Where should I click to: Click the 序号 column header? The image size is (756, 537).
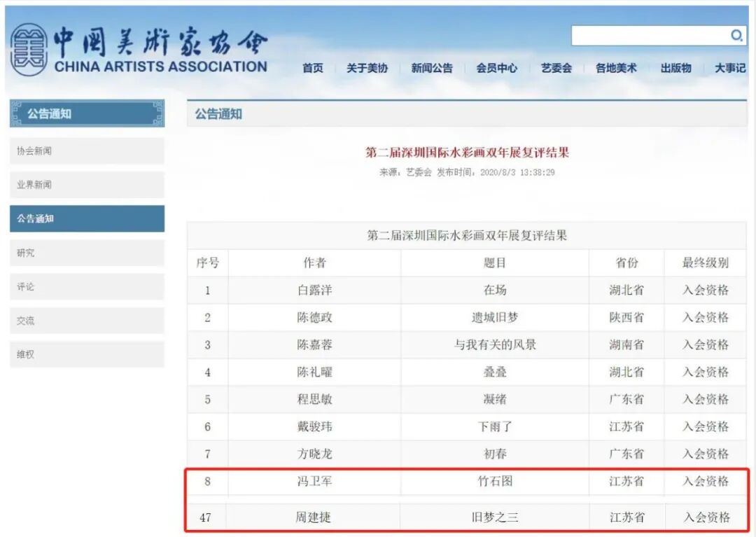(x=208, y=263)
